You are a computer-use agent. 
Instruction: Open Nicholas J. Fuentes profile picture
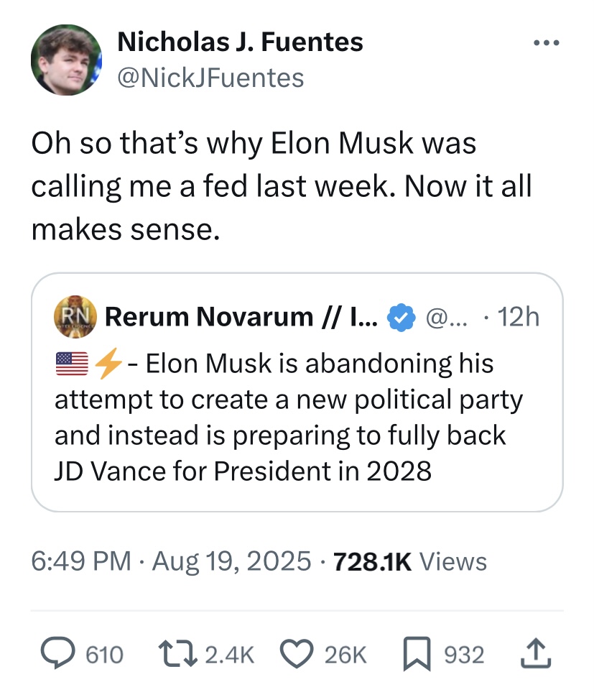click(x=66, y=60)
